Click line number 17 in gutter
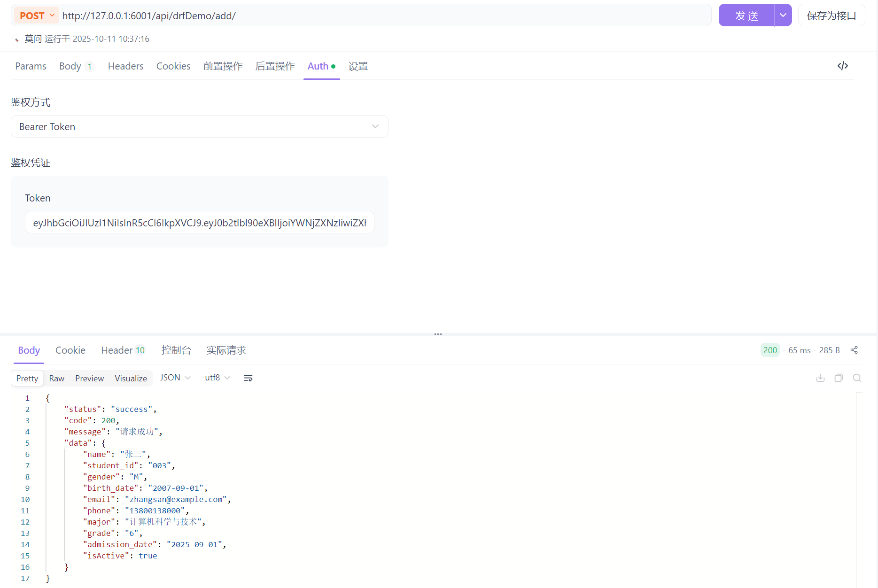 25,578
